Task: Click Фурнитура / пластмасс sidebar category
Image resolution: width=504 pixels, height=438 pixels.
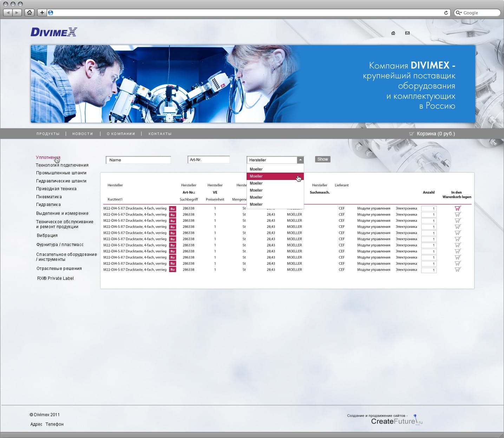Action: click(60, 245)
